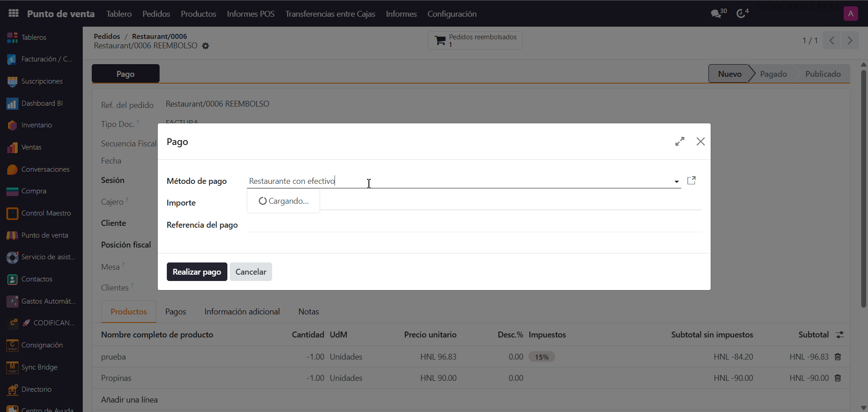Open Informes POS menu

pos(251,14)
